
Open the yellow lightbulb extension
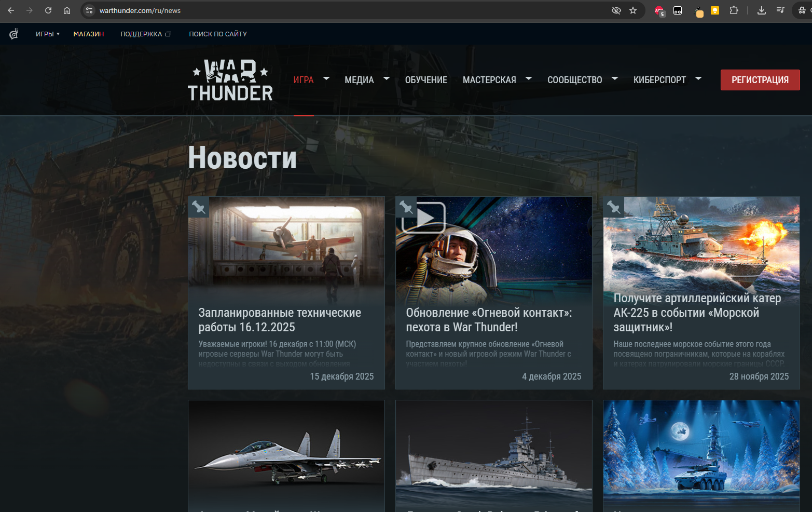[715, 10]
